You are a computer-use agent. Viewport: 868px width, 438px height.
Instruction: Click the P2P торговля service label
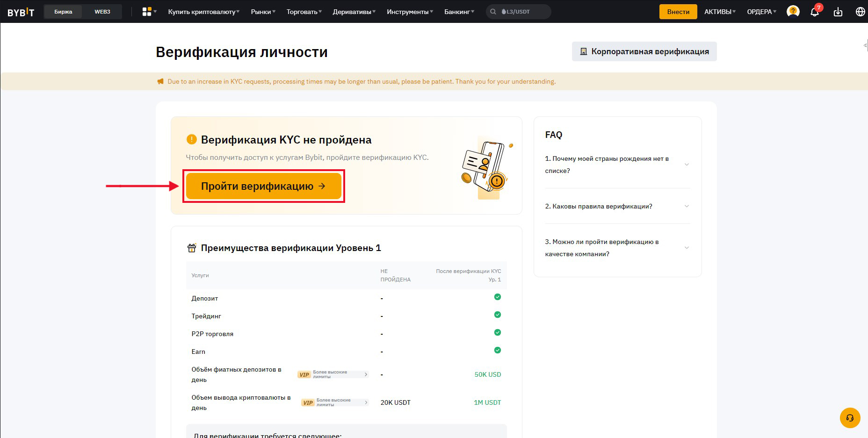click(x=212, y=334)
